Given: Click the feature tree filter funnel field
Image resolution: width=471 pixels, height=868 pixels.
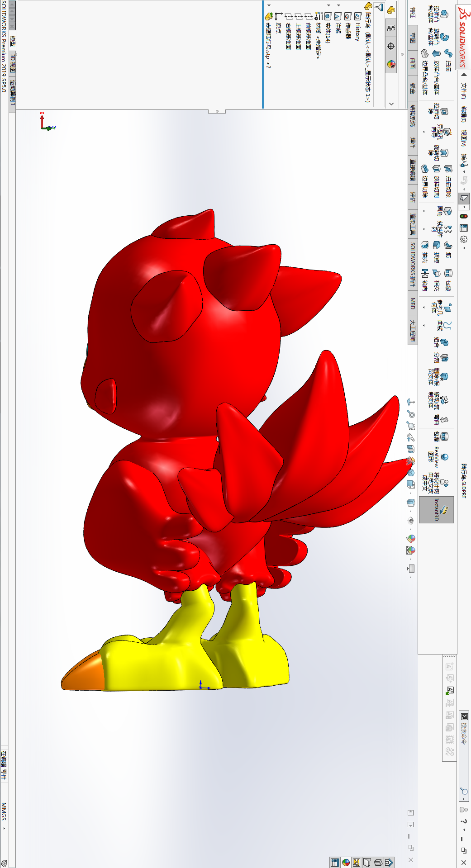Looking at the screenshot, I should click(x=380, y=54).
